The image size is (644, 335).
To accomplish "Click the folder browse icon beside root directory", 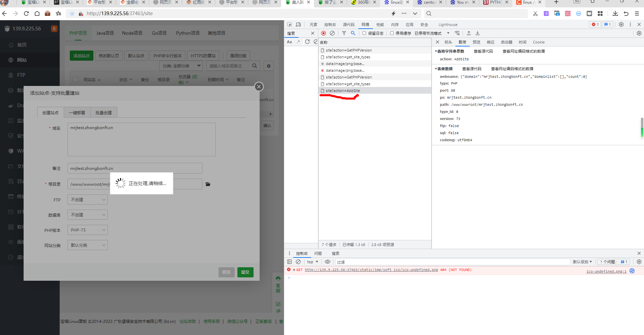I will point(208,184).
